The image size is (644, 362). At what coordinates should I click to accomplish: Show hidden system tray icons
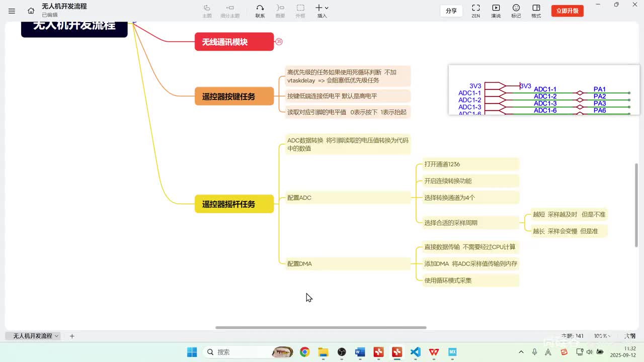pyautogui.click(x=521, y=352)
